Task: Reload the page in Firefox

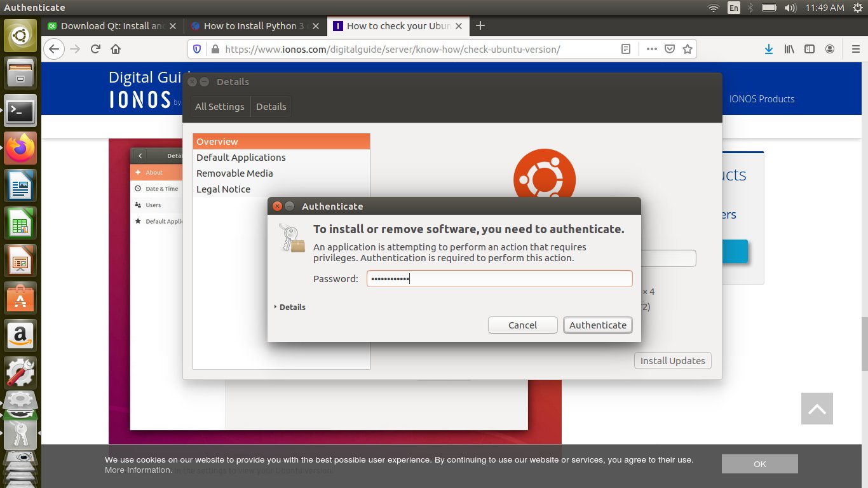Action: [95, 49]
